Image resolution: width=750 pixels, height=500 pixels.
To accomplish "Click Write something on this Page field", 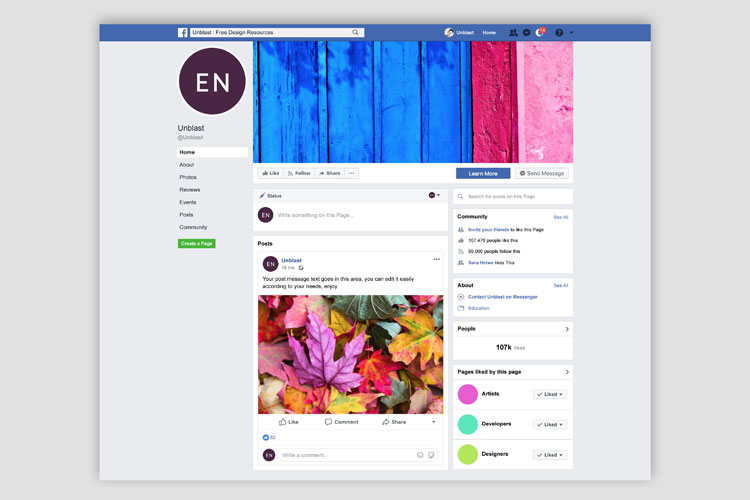I will 316,215.
